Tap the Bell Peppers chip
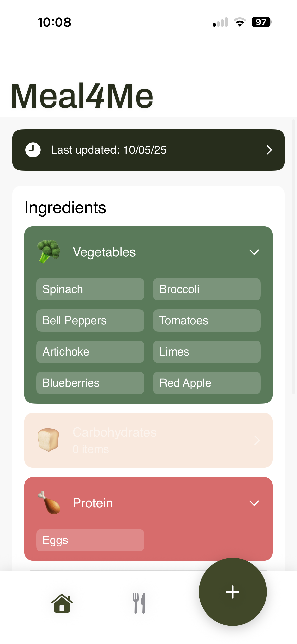 90,320
